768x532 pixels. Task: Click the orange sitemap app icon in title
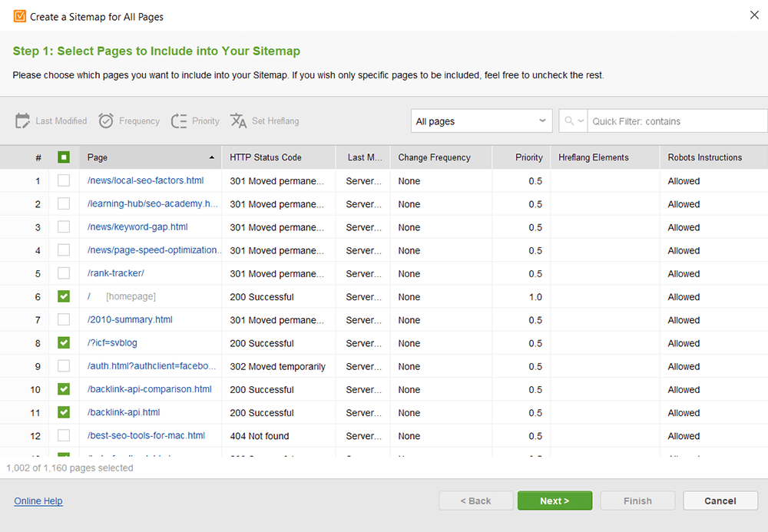click(x=20, y=16)
